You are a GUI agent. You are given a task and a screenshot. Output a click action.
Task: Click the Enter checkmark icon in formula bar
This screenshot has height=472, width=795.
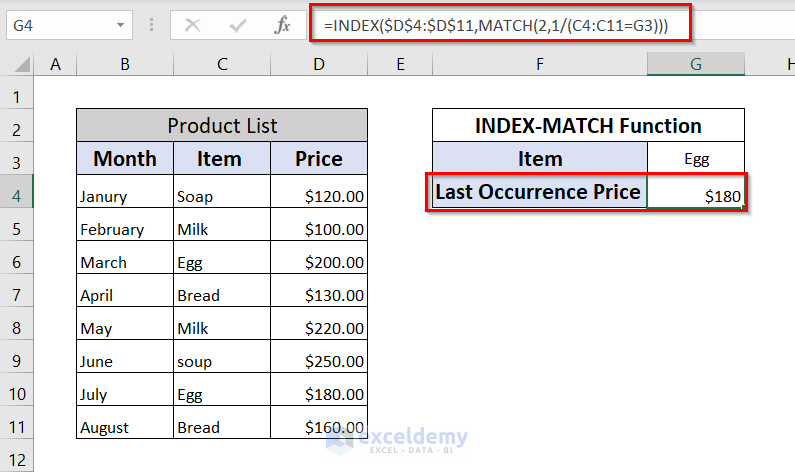click(238, 25)
